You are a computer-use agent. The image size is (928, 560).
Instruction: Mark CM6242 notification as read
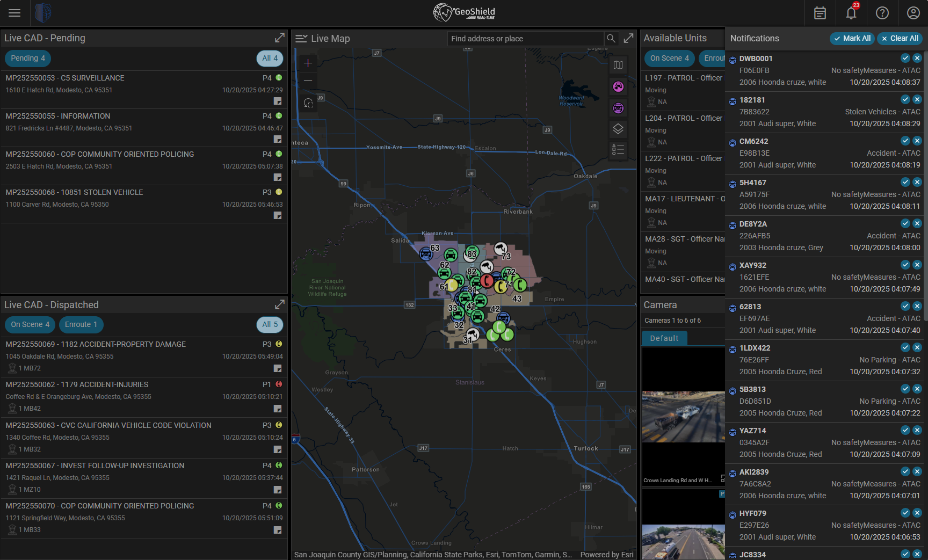(905, 141)
